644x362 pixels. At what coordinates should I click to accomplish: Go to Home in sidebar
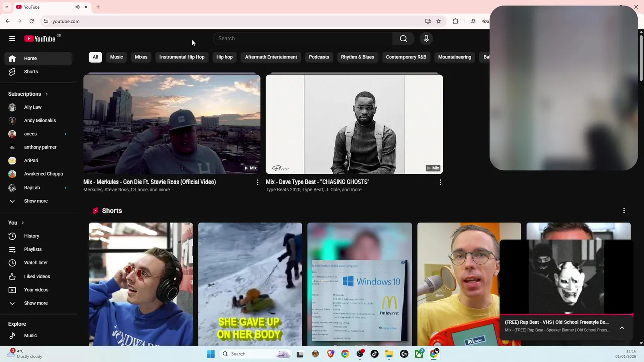39,58
